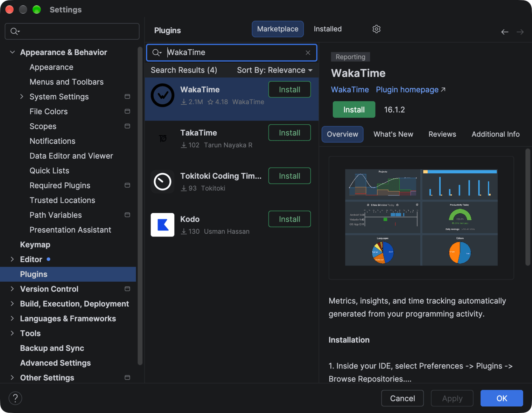Click the settings search magnifier icon
Screen dimensions: 532x413
(x=15, y=32)
